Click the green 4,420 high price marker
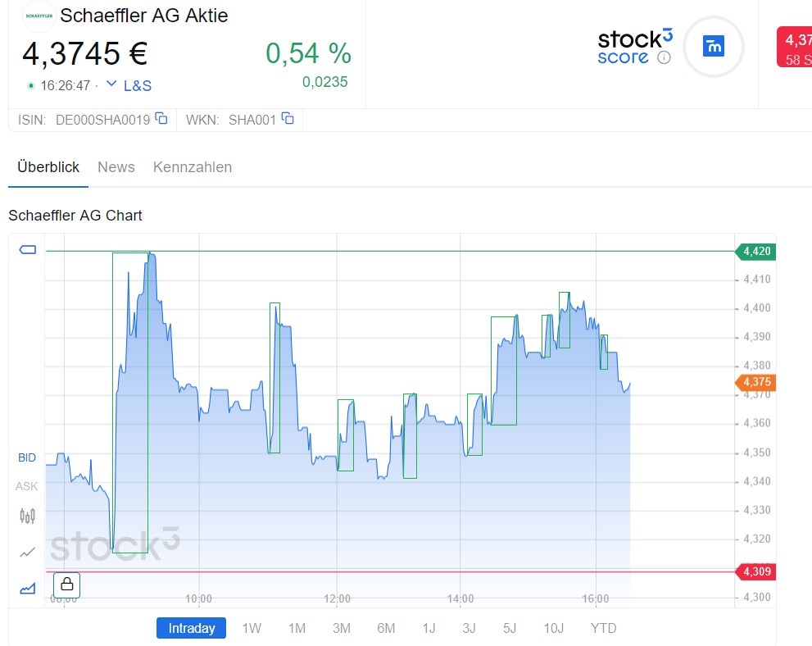 point(756,251)
